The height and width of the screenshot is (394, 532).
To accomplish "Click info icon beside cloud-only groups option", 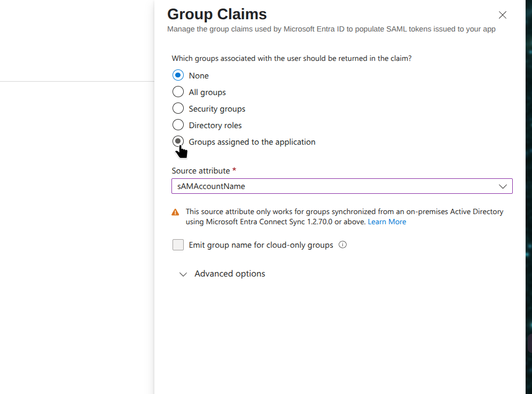I will click(x=343, y=245).
